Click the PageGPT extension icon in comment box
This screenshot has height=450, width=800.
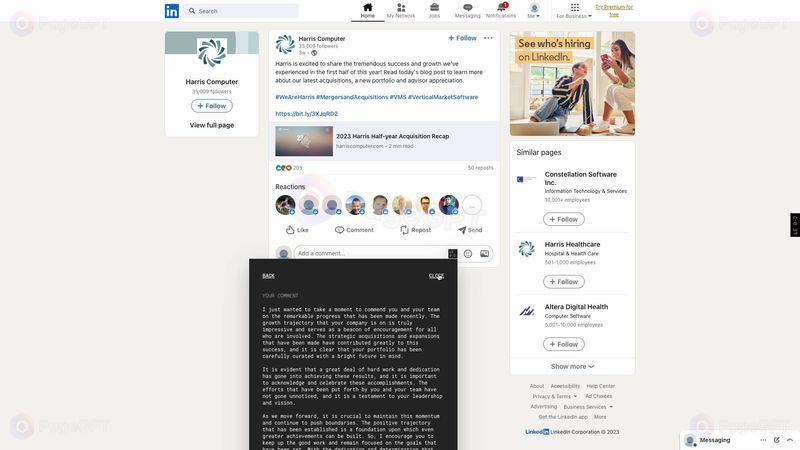click(453, 254)
